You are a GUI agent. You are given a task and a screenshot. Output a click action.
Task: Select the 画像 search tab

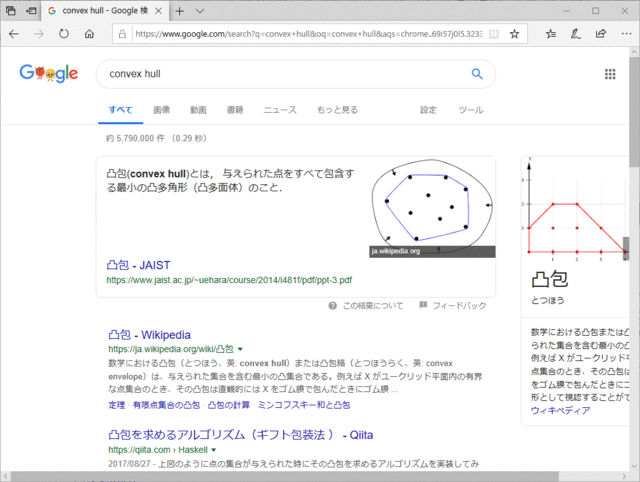162,110
